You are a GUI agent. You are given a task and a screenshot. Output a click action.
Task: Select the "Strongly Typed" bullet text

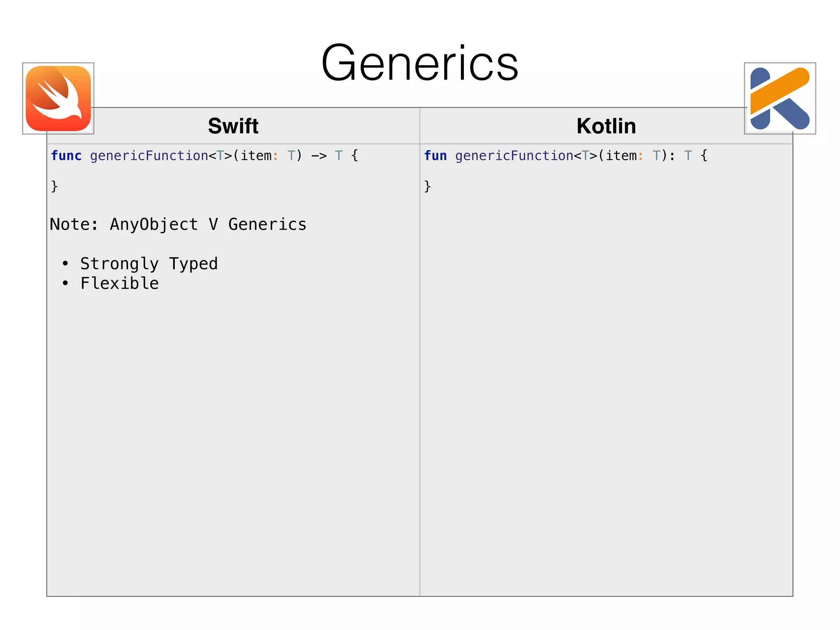(x=149, y=264)
